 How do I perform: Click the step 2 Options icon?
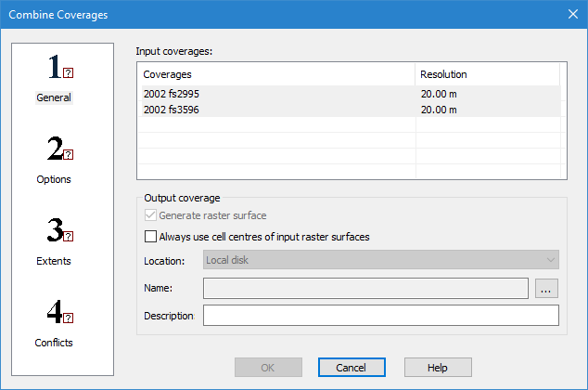click(x=59, y=149)
